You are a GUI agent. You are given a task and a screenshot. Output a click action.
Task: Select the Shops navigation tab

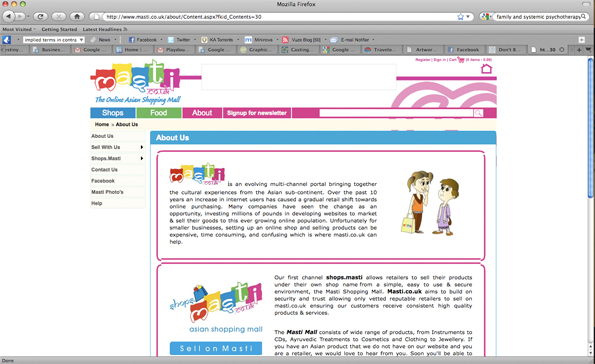pos(113,113)
